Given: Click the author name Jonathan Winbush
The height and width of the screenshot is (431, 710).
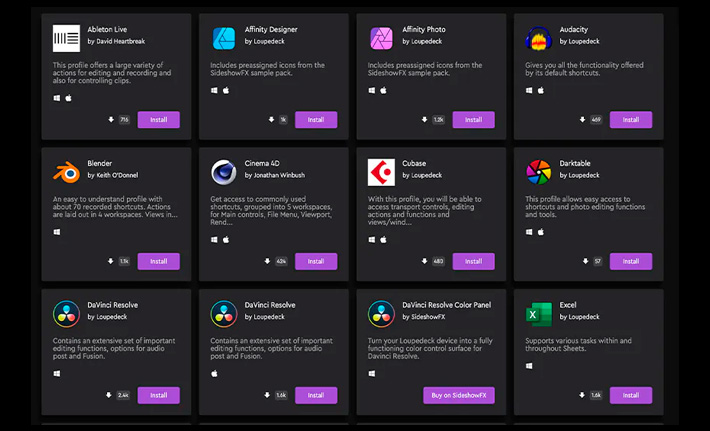Looking at the screenshot, I should tap(279, 175).
